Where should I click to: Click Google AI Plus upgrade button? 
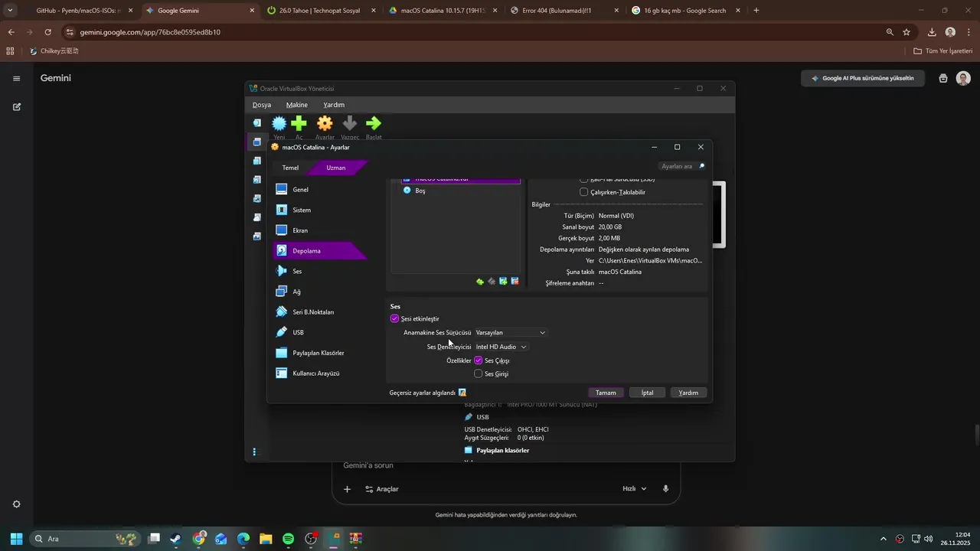click(x=863, y=78)
